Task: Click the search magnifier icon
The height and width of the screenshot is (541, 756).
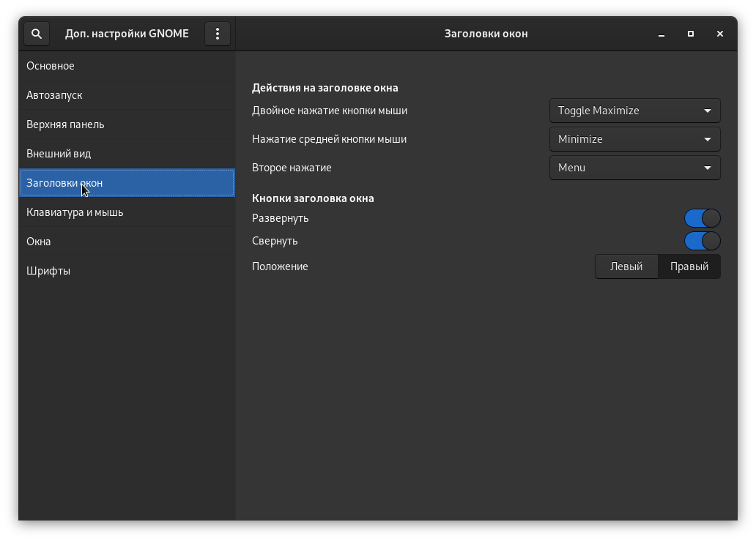Action: coord(37,34)
